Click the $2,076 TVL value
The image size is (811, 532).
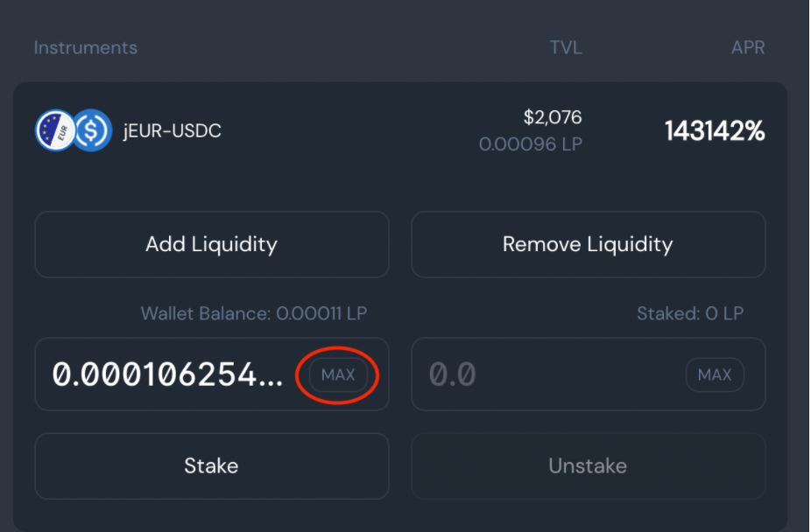pos(553,117)
